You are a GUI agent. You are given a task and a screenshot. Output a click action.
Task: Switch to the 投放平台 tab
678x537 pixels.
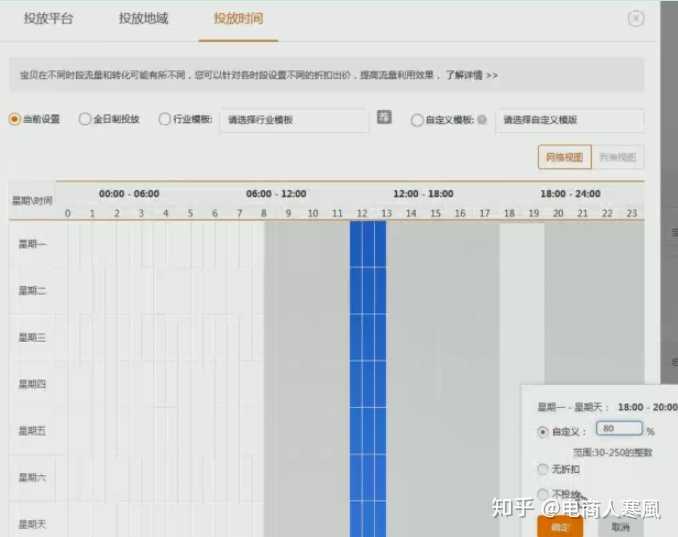click(x=48, y=19)
